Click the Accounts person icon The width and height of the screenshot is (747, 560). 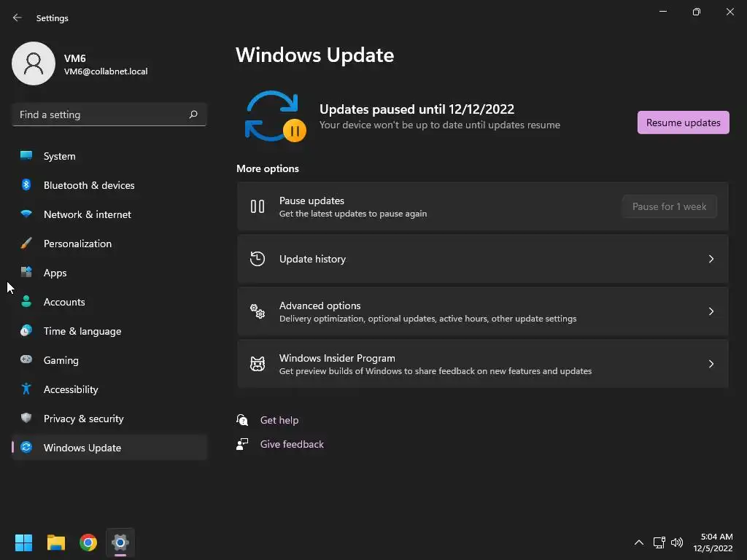coord(26,301)
